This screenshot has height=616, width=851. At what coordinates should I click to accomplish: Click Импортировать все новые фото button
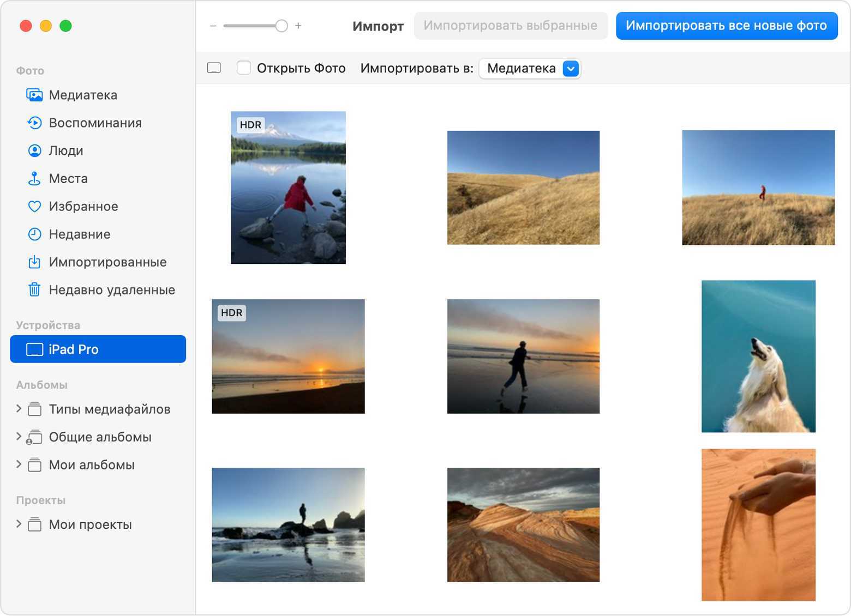726,26
